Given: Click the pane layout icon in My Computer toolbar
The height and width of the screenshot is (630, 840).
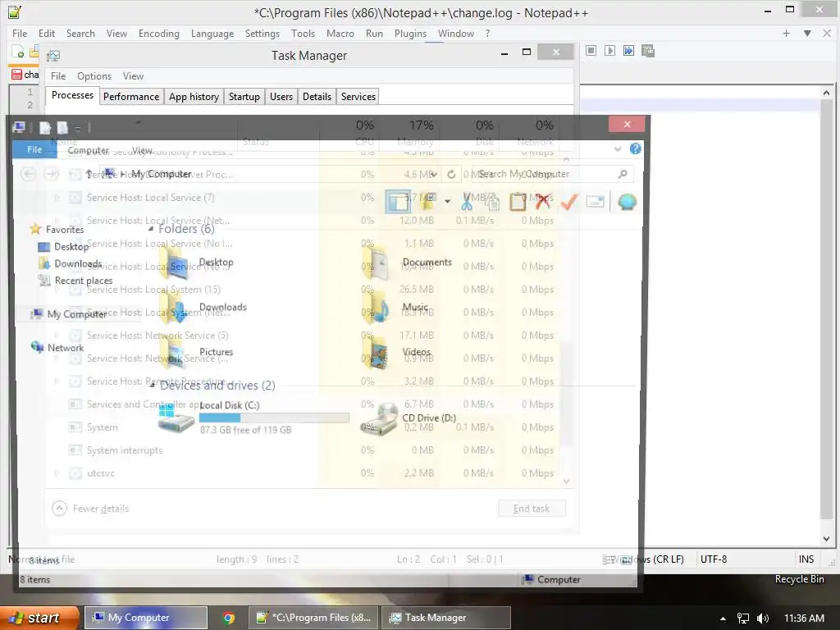Looking at the screenshot, I should 398,202.
